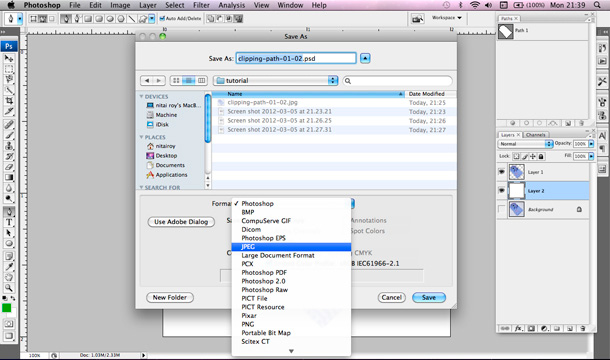Select the Eraser tool

[9, 167]
